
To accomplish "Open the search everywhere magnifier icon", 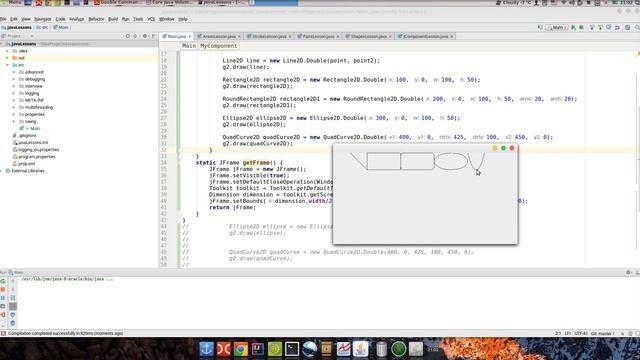I will [637, 28].
